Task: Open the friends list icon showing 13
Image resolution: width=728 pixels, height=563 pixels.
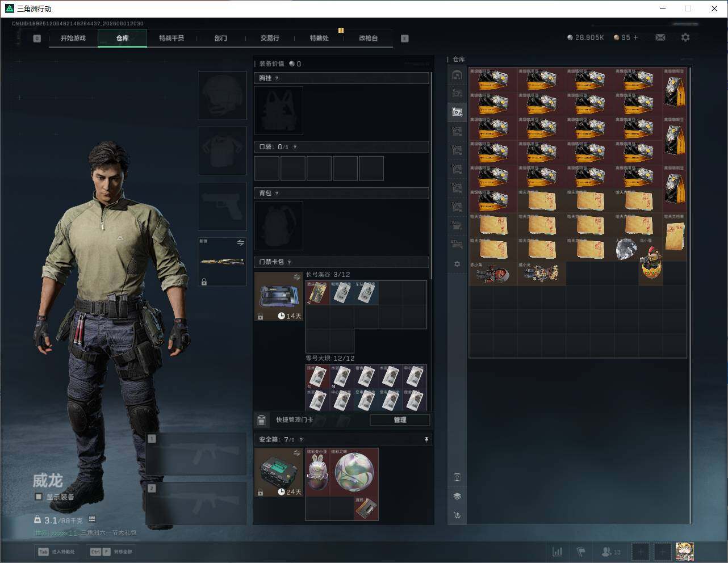Action: pos(611,551)
